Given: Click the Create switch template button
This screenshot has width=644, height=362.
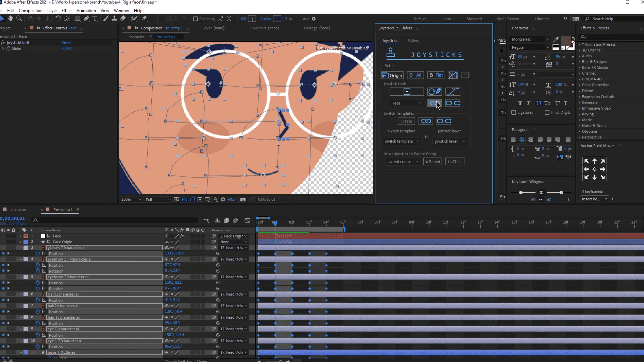Looking at the screenshot, I should [x=406, y=121].
